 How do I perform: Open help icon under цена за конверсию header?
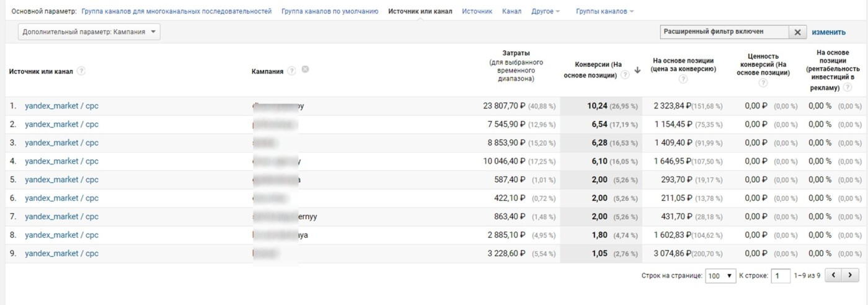(x=683, y=79)
